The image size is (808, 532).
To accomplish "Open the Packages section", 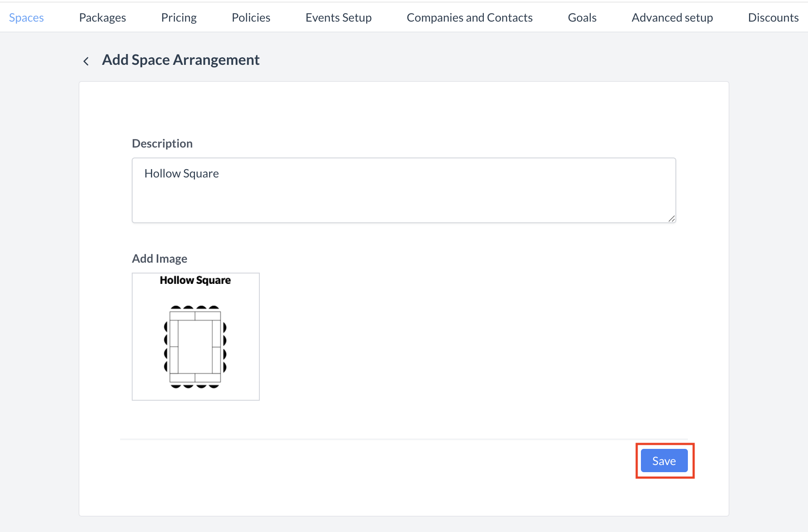I will click(102, 17).
